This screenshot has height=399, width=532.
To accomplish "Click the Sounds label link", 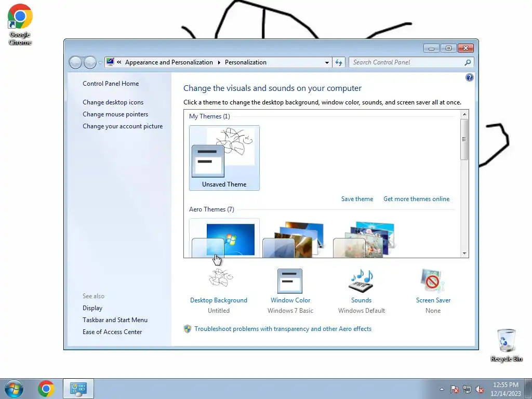I will click(361, 300).
